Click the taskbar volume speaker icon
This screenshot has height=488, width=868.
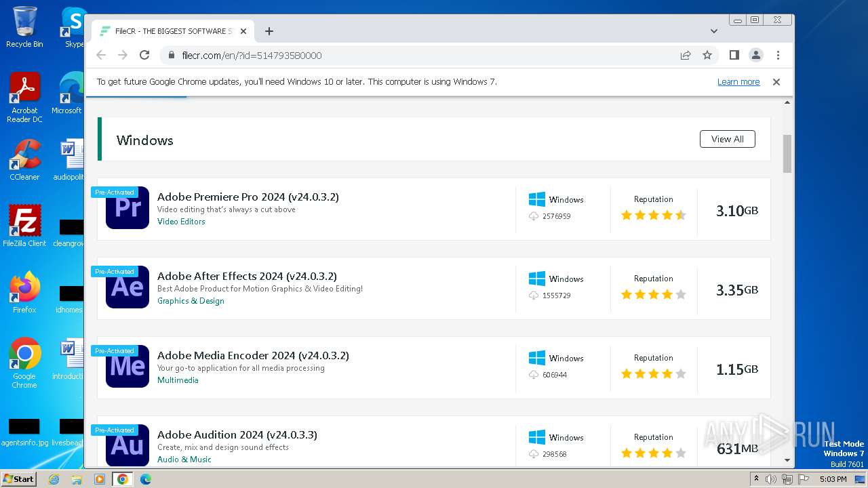tap(770, 479)
